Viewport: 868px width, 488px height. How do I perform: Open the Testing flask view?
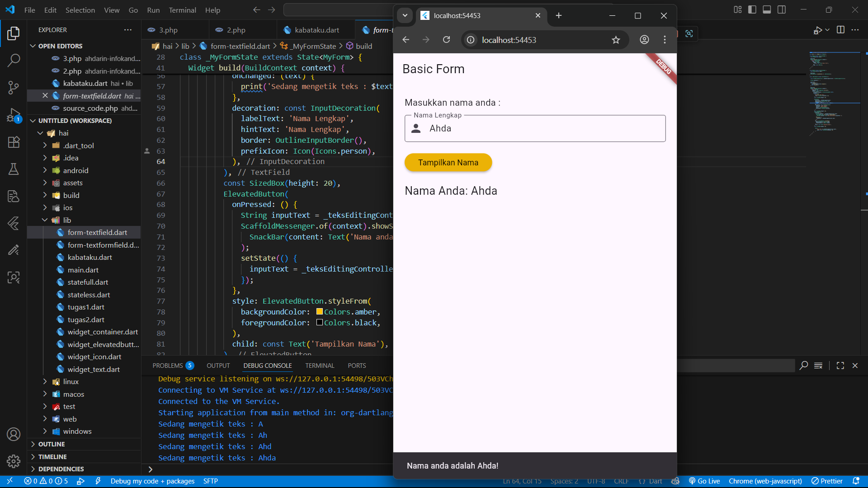pyautogui.click(x=14, y=169)
